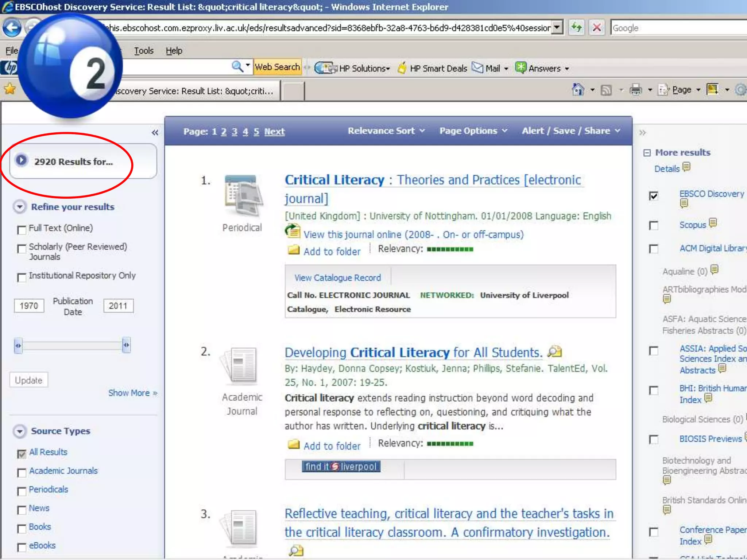Image resolution: width=747 pixels, height=560 pixels.
Task: Open the Help menu
Action: [x=174, y=51]
